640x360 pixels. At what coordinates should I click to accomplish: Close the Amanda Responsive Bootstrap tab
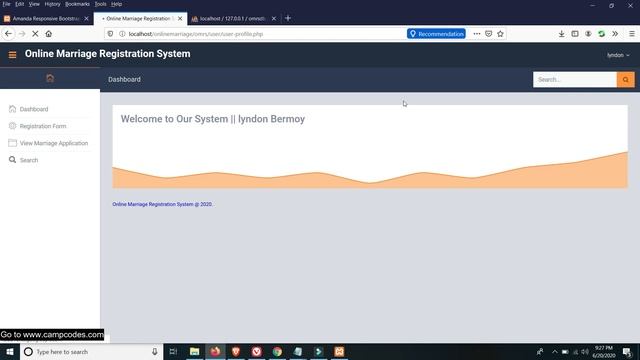86,19
